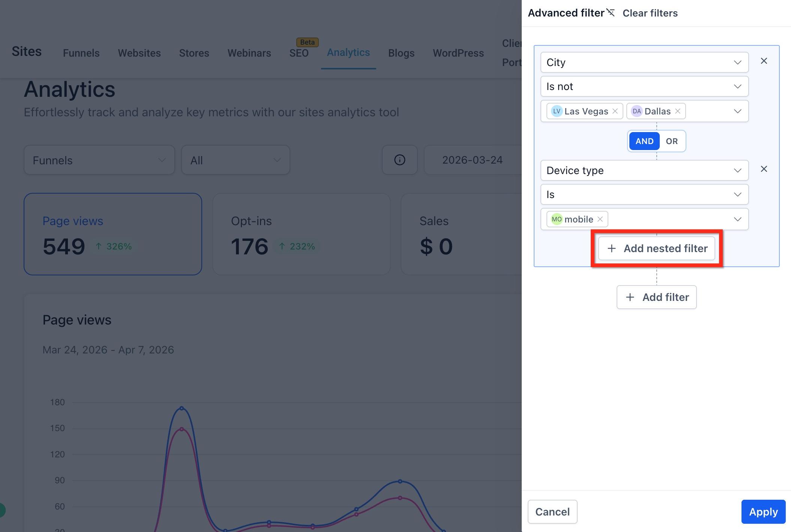This screenshot has width=791, height=532.
Task: Select the Page views metric card
Action: (113, 234)
